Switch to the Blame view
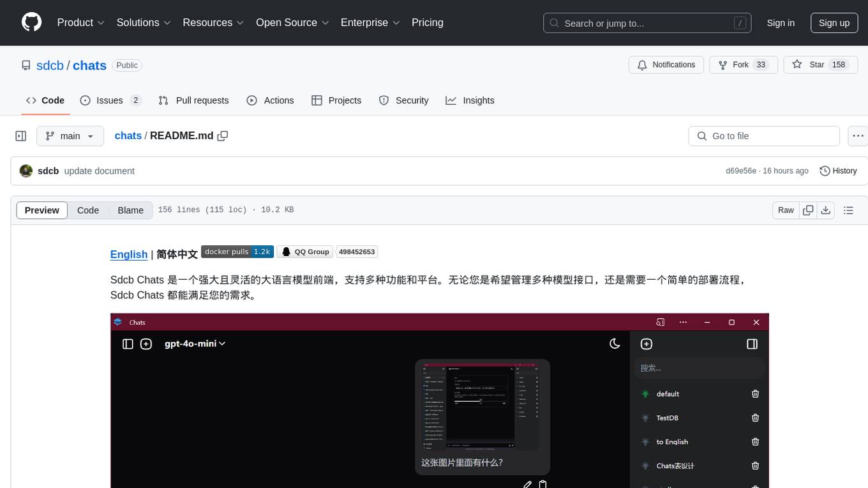The width and height of the screenshot is (868, 488). click(130, 210)
